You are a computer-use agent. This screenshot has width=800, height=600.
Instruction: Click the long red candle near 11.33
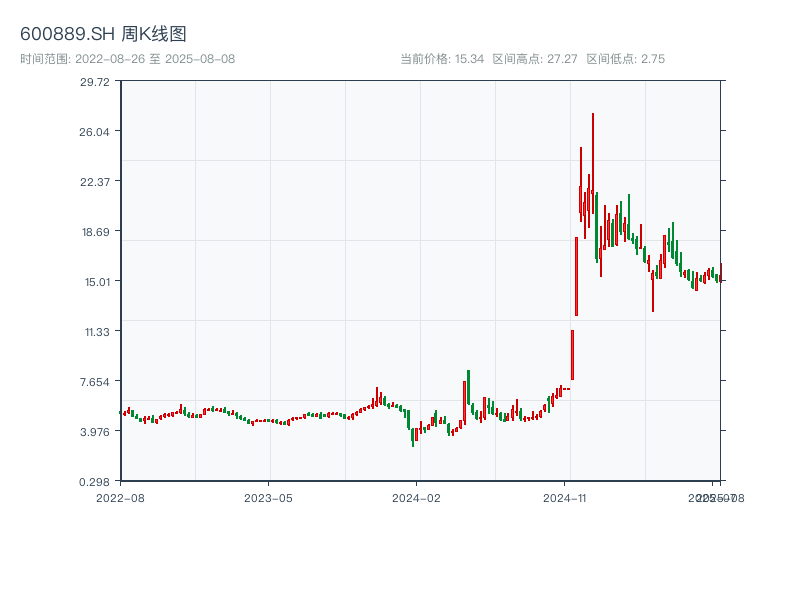(x=572, y=355)
